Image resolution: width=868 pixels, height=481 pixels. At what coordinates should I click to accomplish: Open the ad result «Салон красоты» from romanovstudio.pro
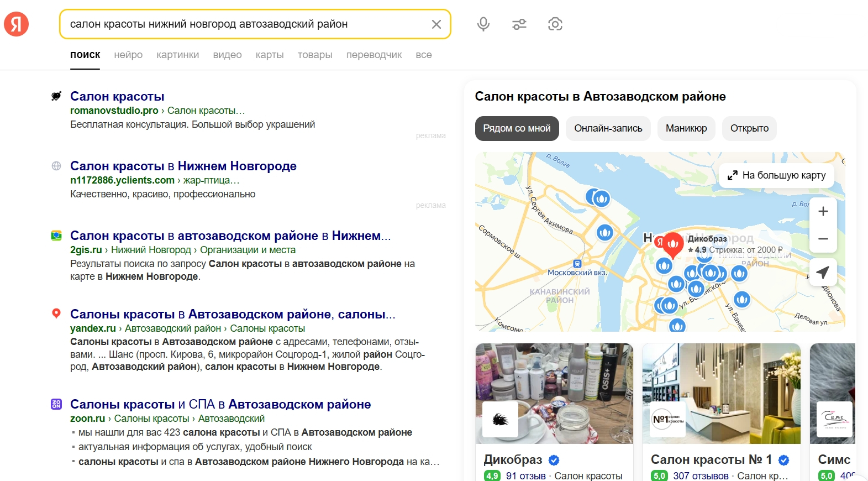(117, 96)
